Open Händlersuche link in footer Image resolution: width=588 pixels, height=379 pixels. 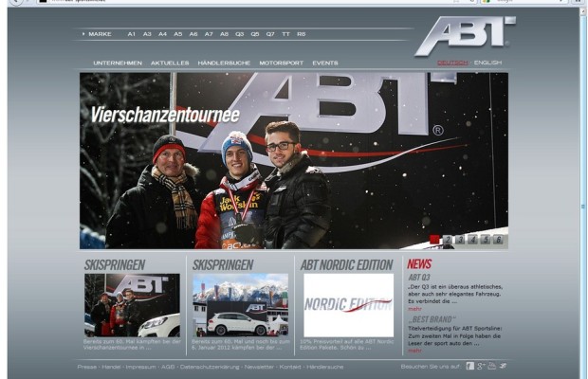point(324,367)
